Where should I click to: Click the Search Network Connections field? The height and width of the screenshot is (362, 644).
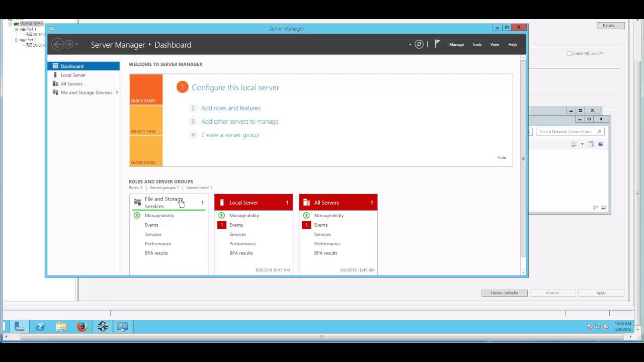[x=570, y=132]
